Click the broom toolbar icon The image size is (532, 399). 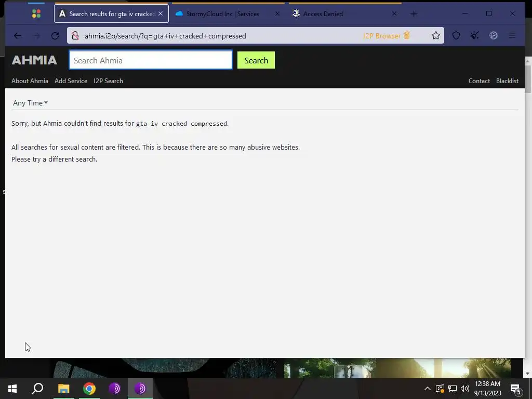coord(475,35)
